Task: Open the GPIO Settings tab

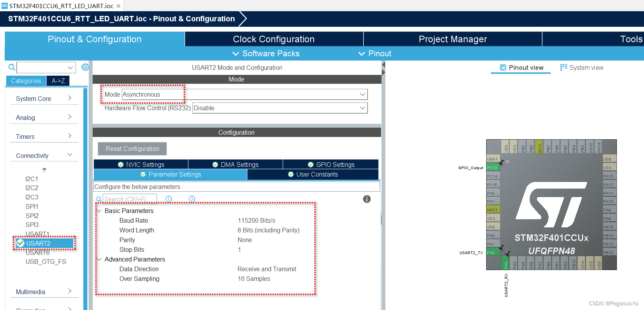Action: tap(331, 165)
